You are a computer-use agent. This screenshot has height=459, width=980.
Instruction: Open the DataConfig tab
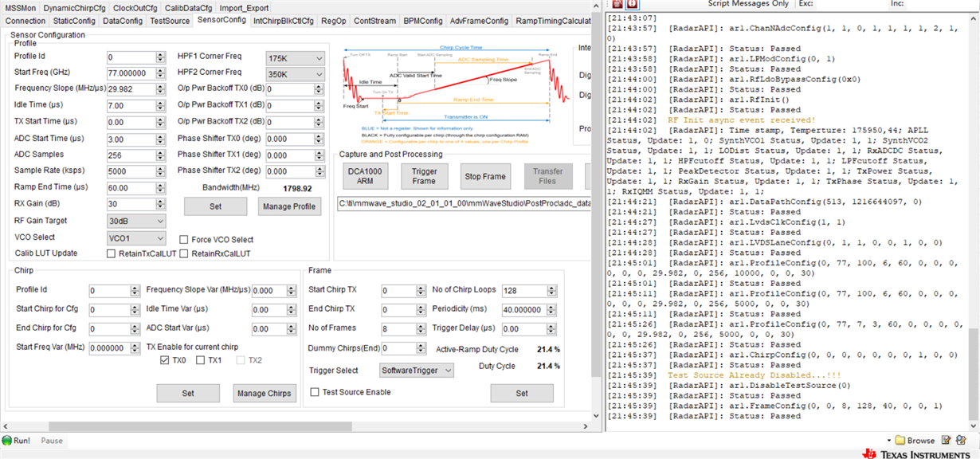coord(123,21)
